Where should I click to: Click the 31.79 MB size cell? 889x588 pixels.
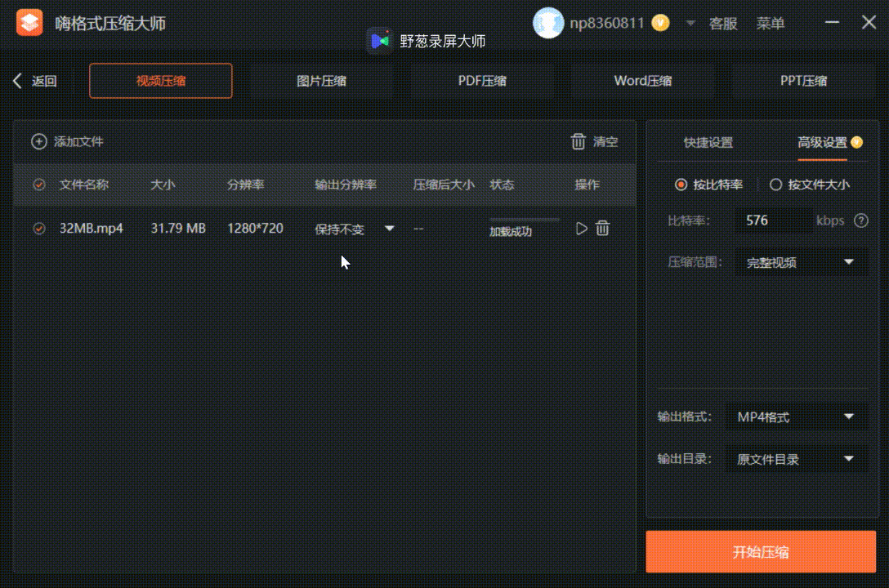click(178, 229)
